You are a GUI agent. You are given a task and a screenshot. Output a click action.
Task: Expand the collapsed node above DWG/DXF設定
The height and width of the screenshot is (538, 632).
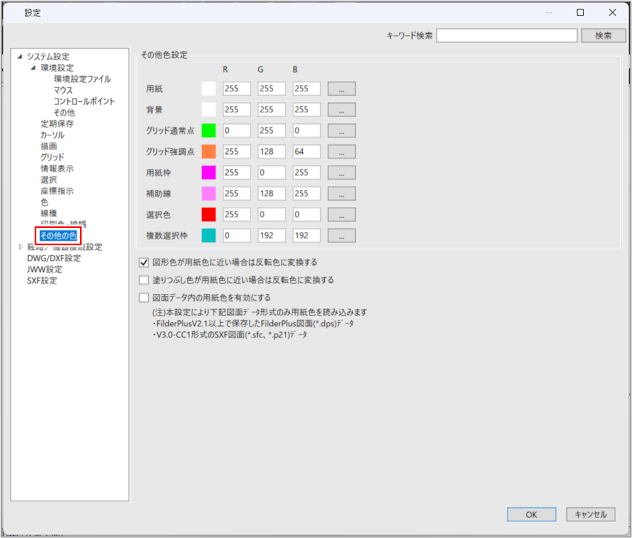pyautogui.click(x=21, y=246)
